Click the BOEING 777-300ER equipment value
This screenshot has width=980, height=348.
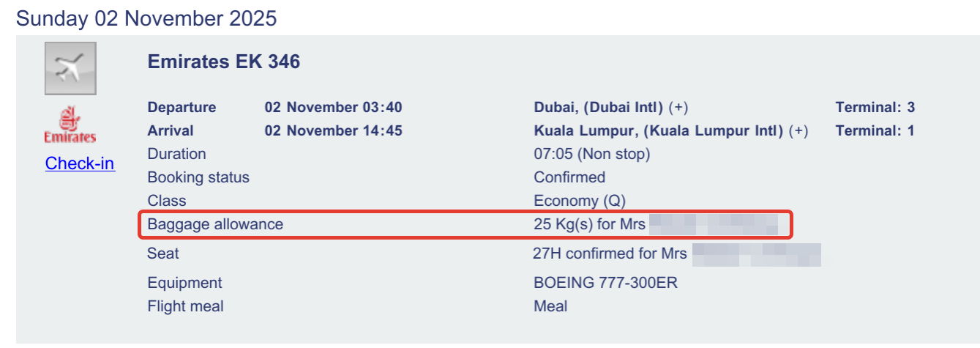(x=605, y=283)
